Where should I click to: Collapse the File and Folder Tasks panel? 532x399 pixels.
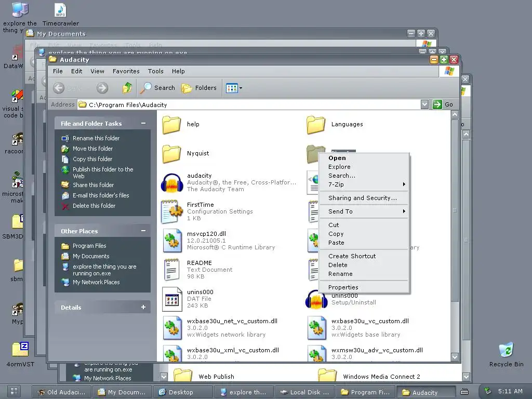pyautogui.click(x=143, y=124)
